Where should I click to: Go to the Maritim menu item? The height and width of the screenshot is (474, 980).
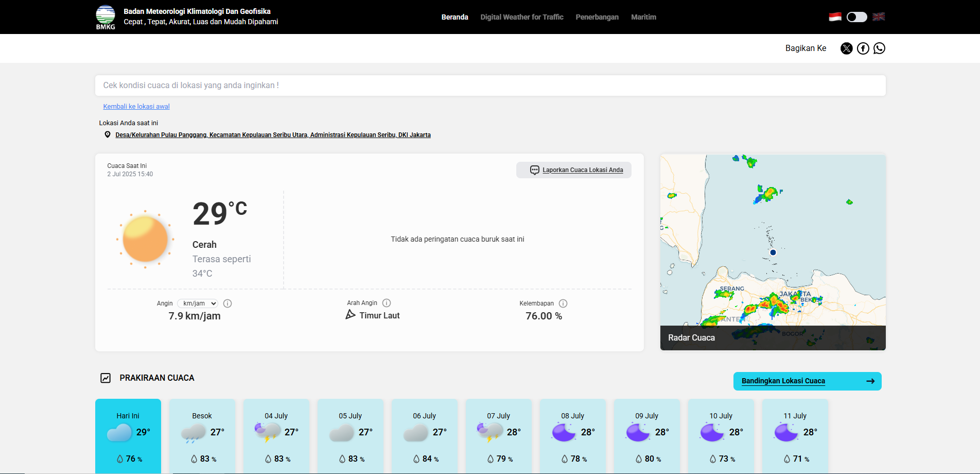coord(643,17)
